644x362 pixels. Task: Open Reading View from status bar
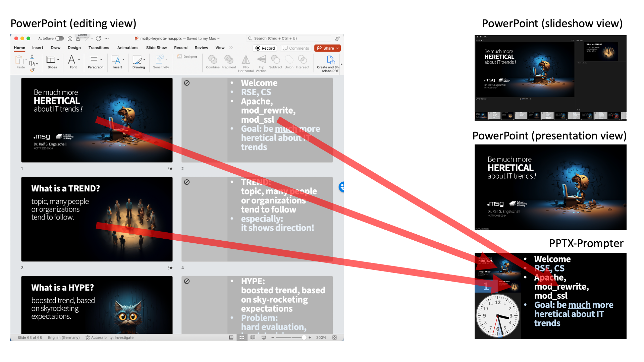253,338
